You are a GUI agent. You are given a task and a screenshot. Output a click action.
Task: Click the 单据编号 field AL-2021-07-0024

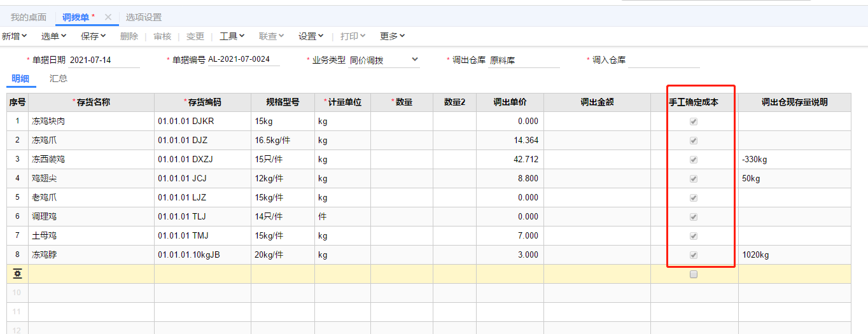[x=244, y=60]
